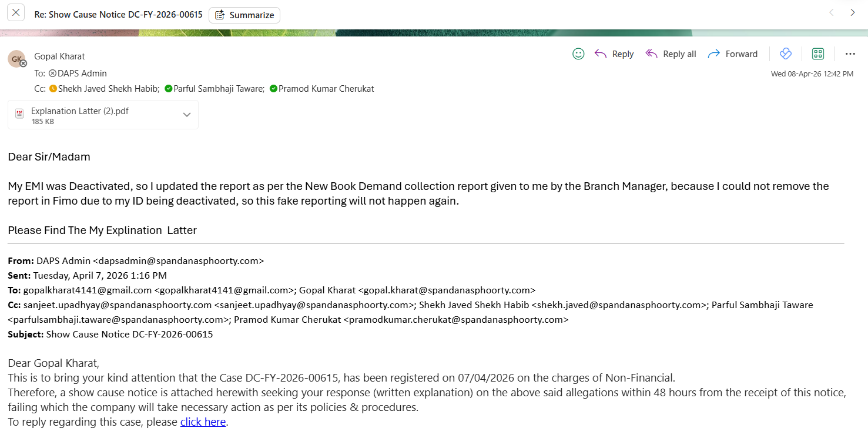
Task: Click the GK sender avatar
Action: [x=16, y=59]
